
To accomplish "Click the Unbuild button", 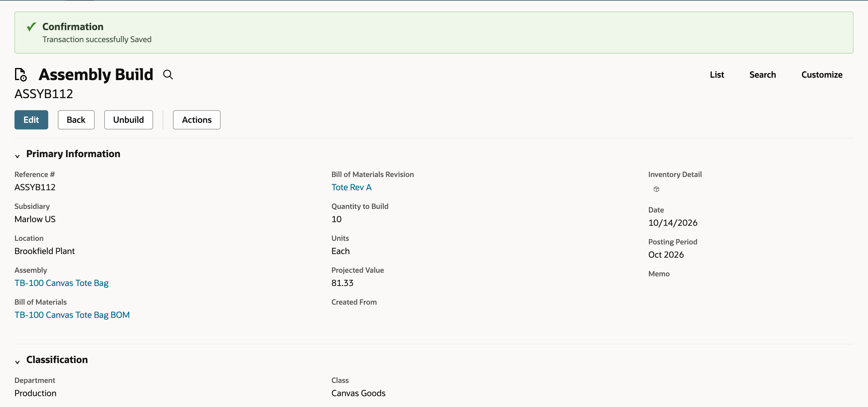I will click(x=128, y=120).
